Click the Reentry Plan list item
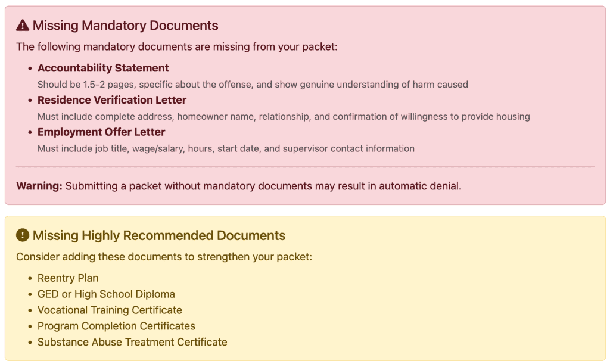 (x=68, y=278)
